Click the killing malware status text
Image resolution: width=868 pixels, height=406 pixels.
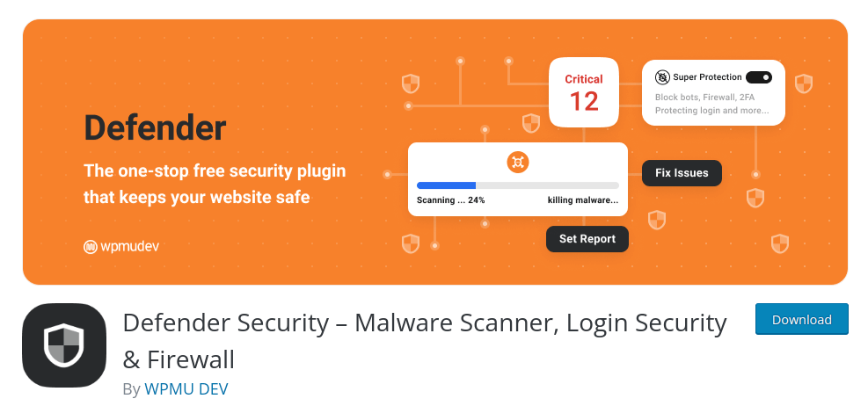583,200
